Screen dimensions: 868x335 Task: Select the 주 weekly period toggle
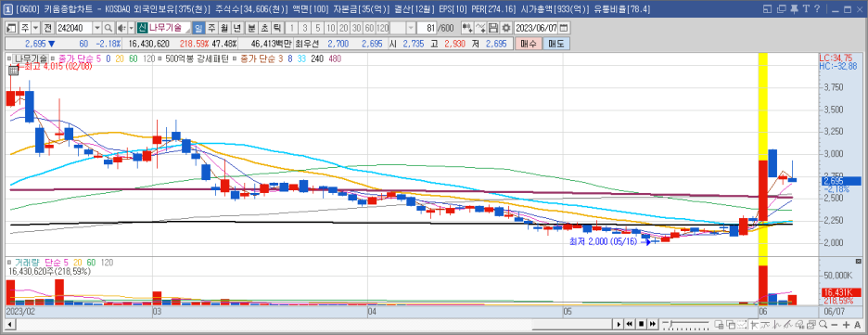point(211,28)
